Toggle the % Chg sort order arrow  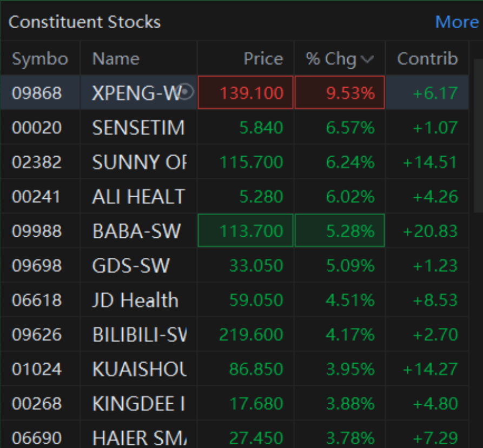pos(367,59)
